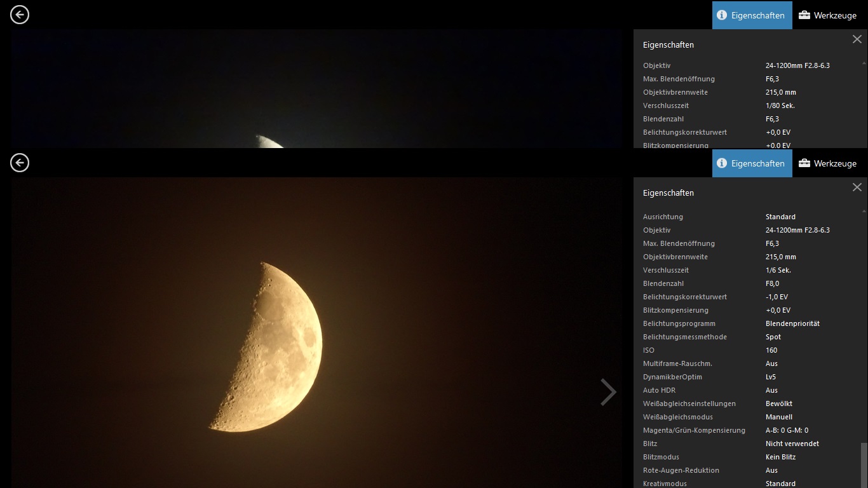The image size is (868, 488).
Task: Click the "Ausrichtung" label
Action: pyautogui.click(x=663, y=217)
